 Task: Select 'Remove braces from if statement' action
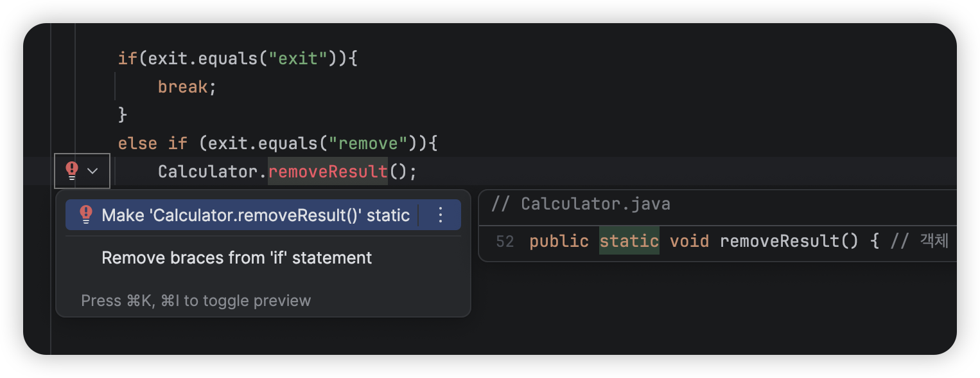pyautogui.click(x=236, y=257)
